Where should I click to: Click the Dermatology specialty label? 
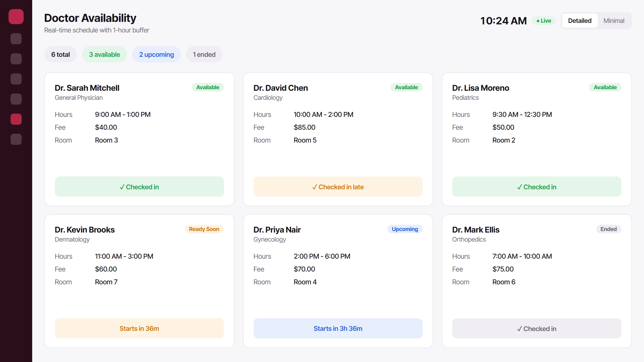click(x=72, y=239)
